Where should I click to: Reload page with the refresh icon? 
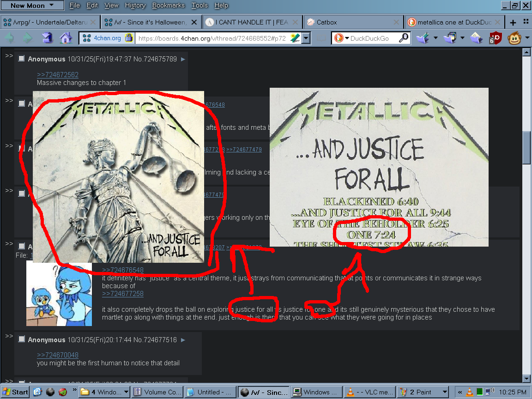click(x=48, y=38)
